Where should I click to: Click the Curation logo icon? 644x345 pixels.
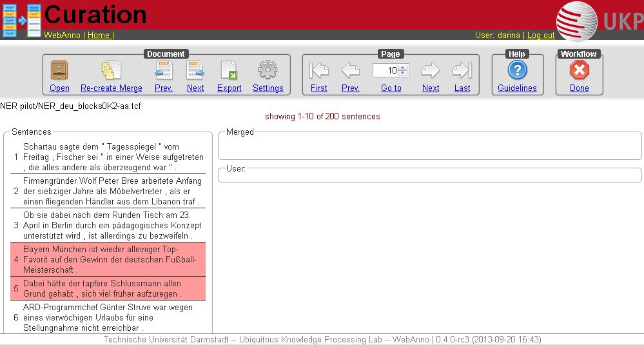[22, 21]
